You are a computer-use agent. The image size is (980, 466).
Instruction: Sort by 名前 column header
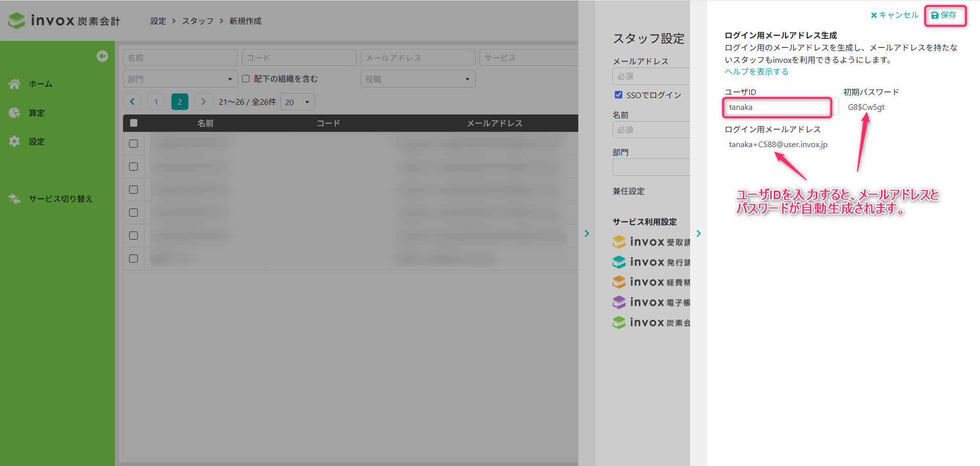click(206, 123)
